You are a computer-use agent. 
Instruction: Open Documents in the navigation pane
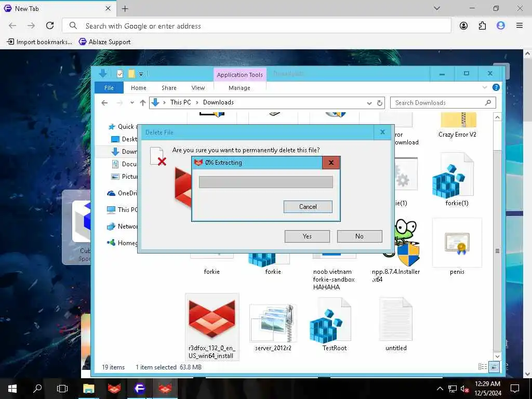124,164
